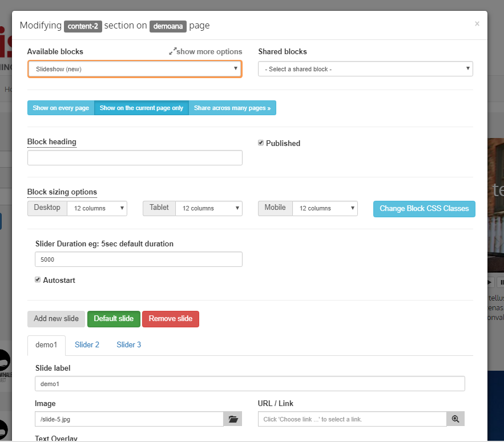The height and width of the screenshot is (442, 504).
Task: Open the Tablet columns dropdown
Action: tap(209, 208)
